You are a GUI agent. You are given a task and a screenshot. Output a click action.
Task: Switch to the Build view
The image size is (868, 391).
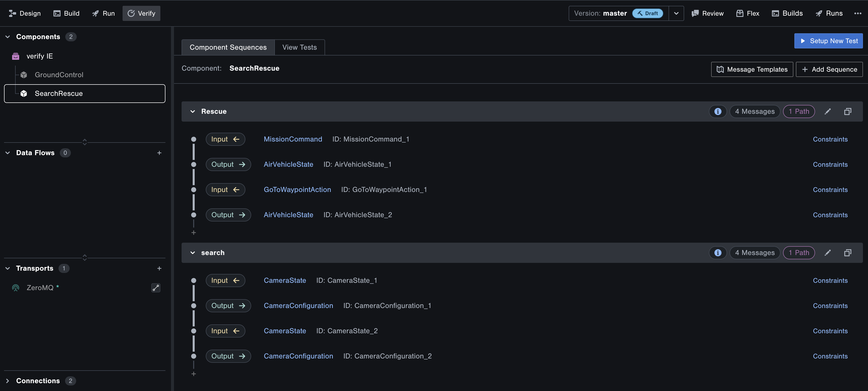(x=66, y=13)
